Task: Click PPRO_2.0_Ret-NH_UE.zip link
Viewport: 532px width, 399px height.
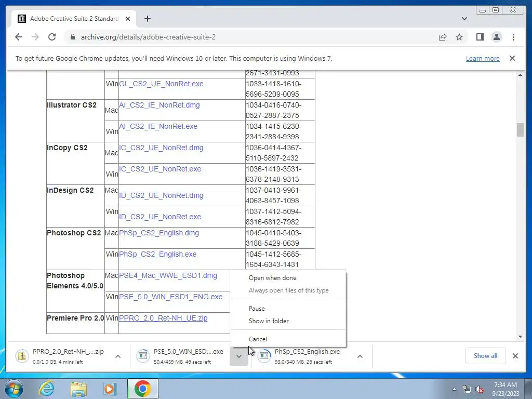Action: click(x=163, y=318)
